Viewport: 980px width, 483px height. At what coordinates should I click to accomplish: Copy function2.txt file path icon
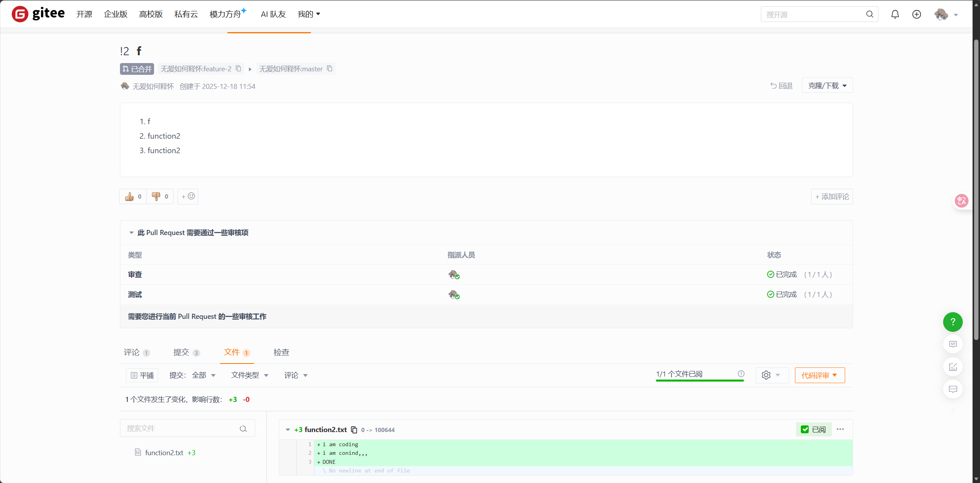(x=354, y=430)
